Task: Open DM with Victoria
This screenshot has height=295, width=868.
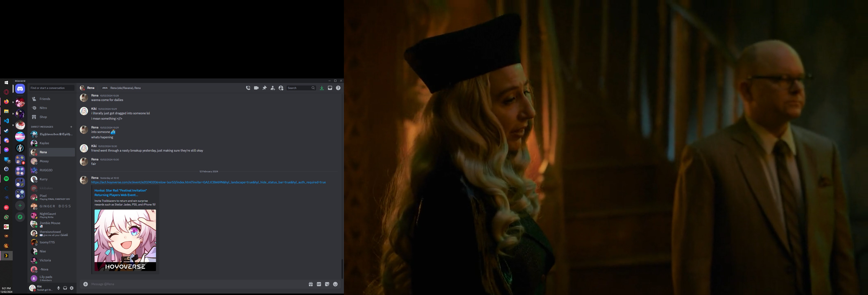Action: click(x=52, y=260)
